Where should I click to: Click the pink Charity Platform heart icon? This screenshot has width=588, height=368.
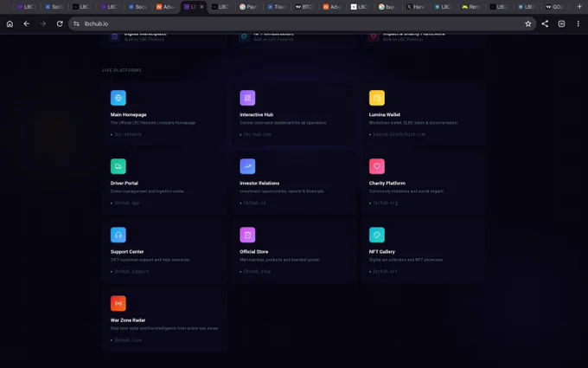377,166
